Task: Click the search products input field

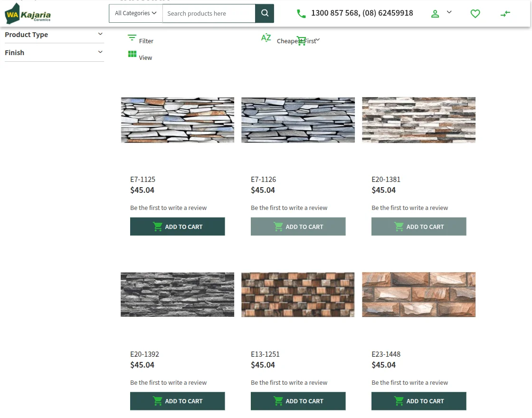Action: 209,13
